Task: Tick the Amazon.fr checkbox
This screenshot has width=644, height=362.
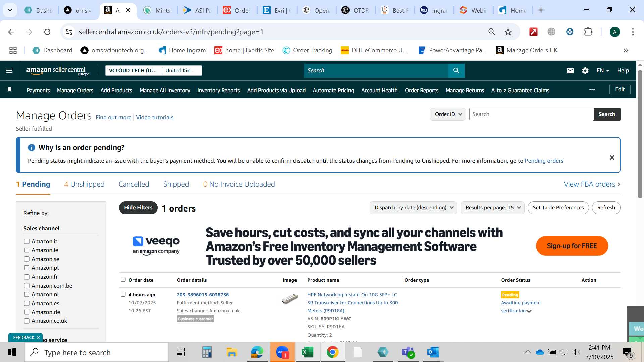Action: (27, 277)
